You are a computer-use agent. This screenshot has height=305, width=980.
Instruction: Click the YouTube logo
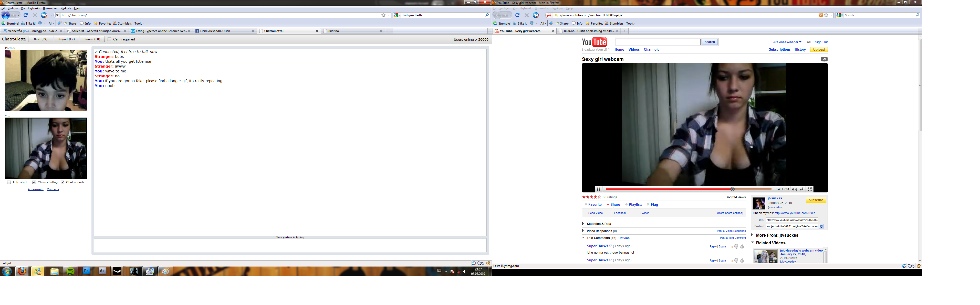pyautogui.click(x=594, y=42)
